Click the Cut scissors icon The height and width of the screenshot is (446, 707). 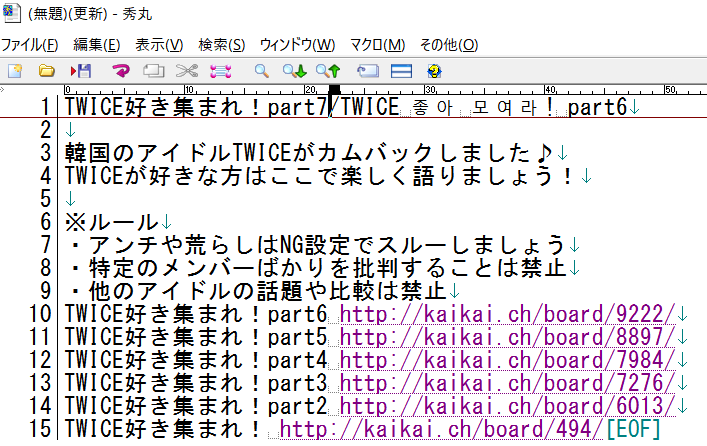pos(186,71)
